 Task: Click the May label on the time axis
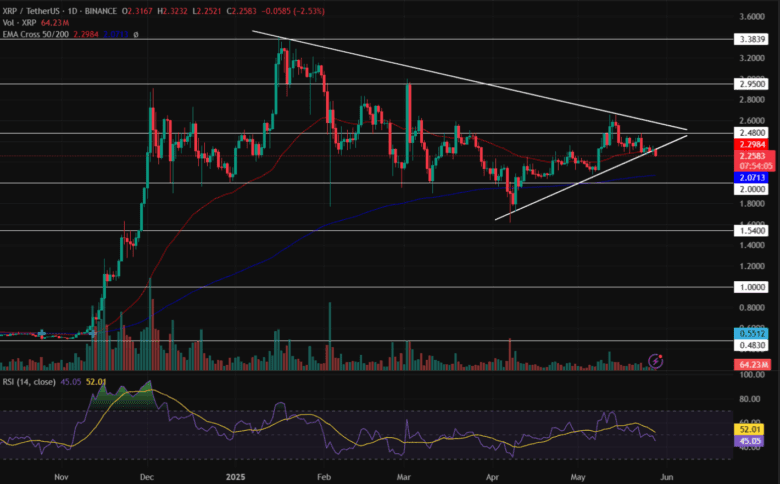pos(578,477)
